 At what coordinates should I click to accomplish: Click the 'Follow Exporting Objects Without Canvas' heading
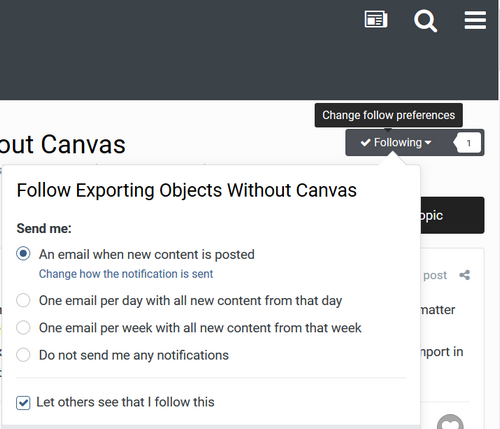[187, 190]
